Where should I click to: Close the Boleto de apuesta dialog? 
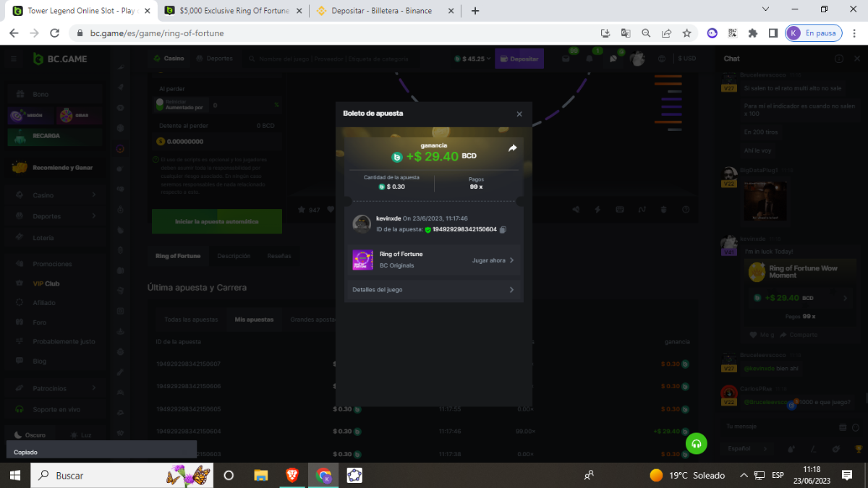(x=519, y=114)
